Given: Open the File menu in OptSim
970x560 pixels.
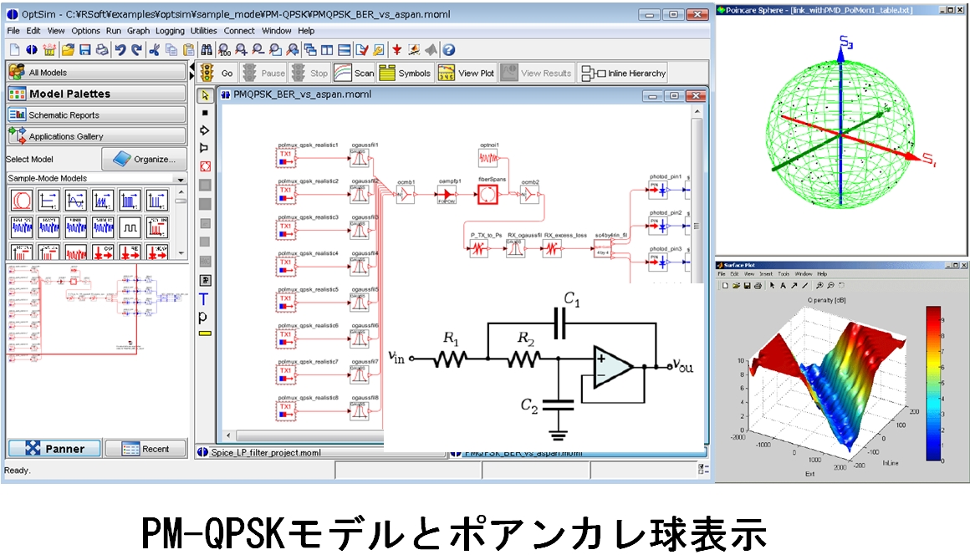Looking at the screenshot, I should coord(13,30).
